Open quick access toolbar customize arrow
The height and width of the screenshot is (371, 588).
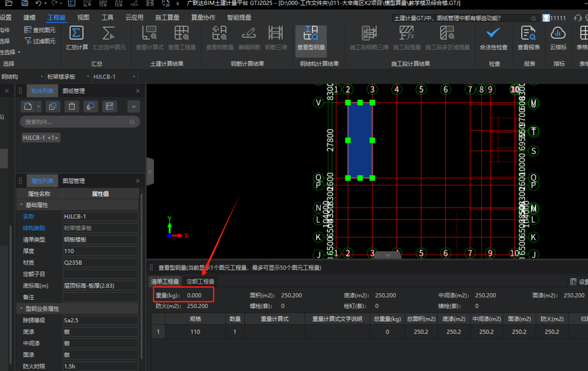178,3
